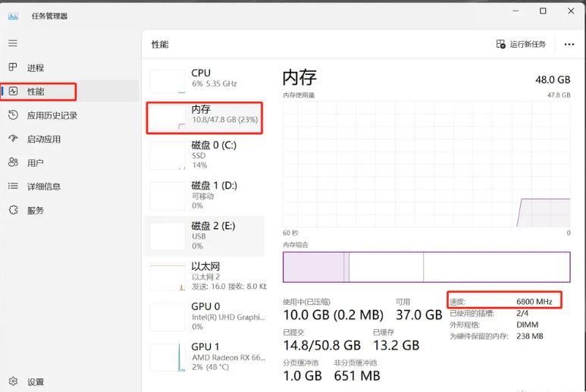Go to 进程 page
Image resolution: width=586 pixels, height=392 pixels.
pyautogui.click(x=36, y=67)
